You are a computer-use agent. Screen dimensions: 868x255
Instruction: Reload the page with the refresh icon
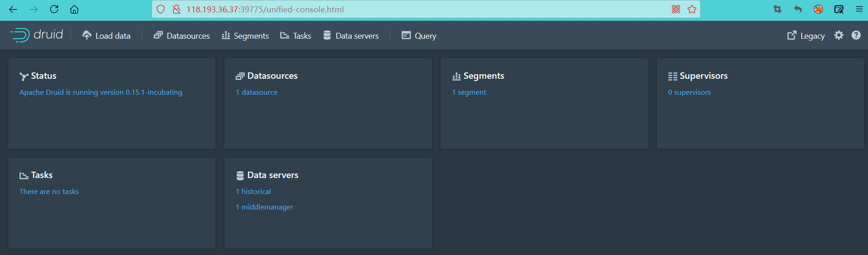coord(54,9)
